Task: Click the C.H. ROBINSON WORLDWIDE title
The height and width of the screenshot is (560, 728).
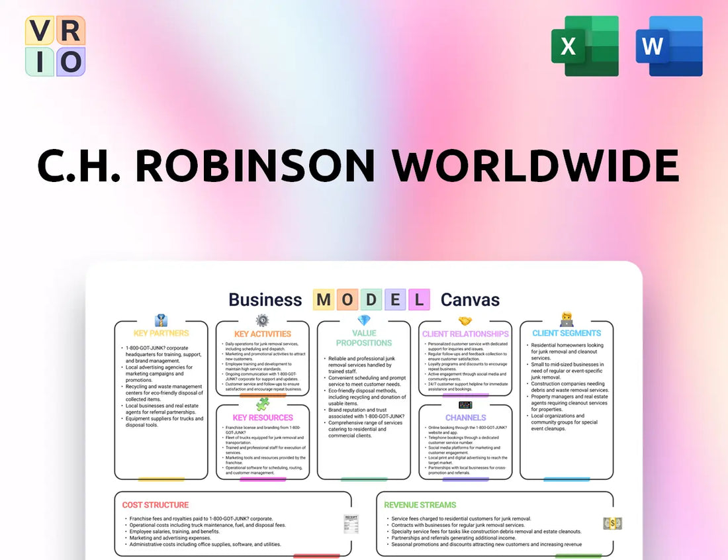Action: (x=359, y=165)
